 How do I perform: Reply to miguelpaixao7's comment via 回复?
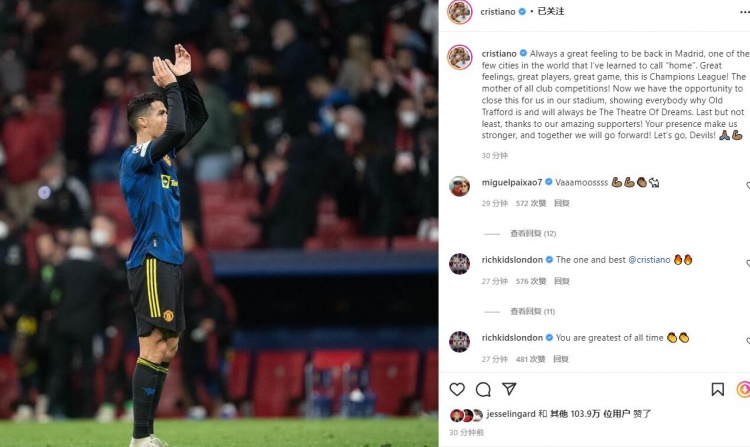click(562, 203)
